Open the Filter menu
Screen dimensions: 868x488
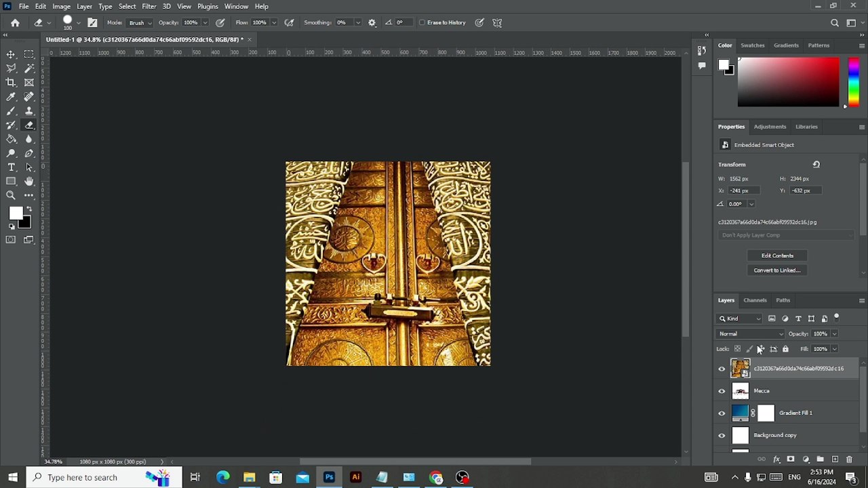pos(149,6)
